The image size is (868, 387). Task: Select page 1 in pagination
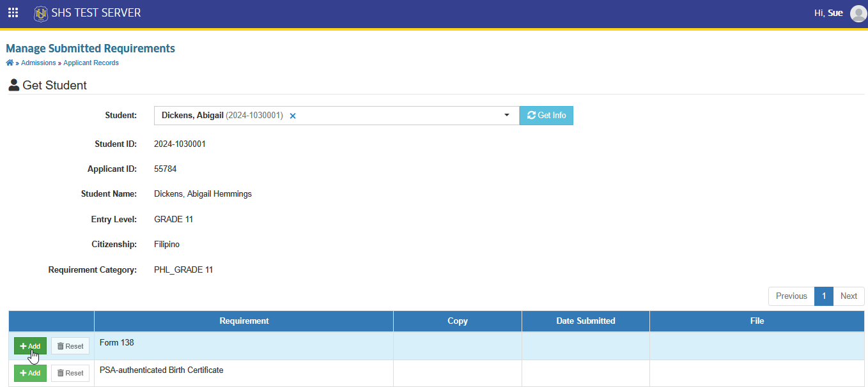[x=824, y=296]
